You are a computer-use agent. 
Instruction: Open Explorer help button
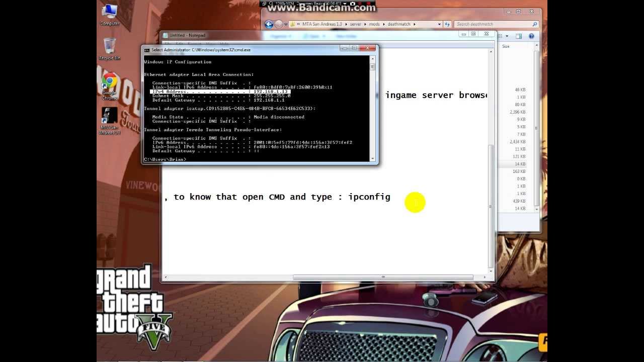pos(531,36)
